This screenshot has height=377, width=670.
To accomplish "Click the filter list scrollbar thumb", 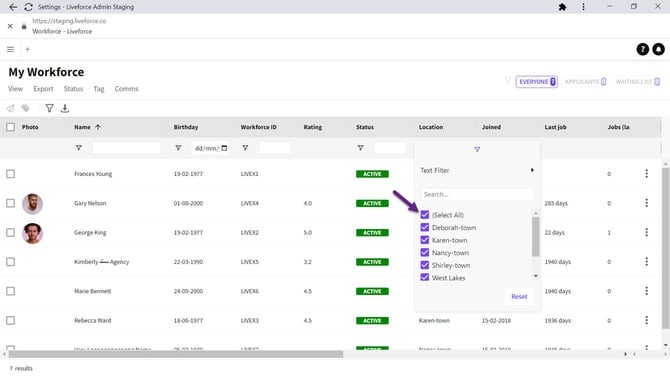I will (535, 237).
